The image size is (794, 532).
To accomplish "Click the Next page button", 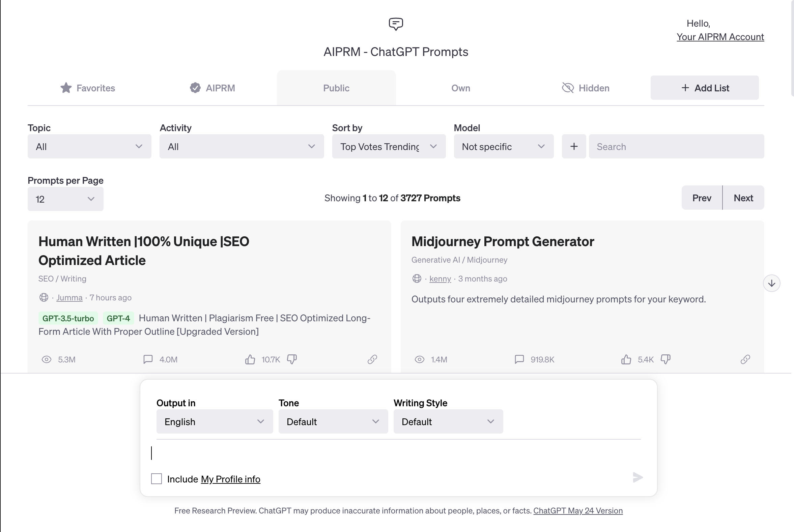I will click(743, 198).
